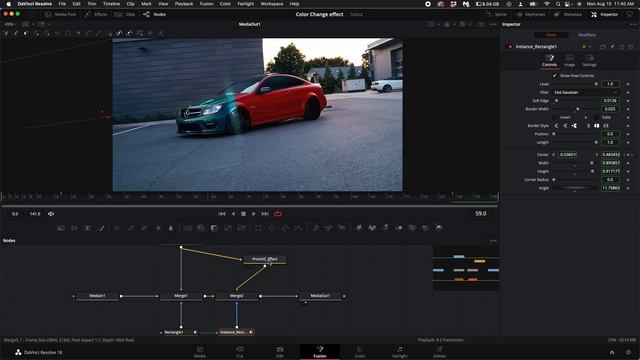Lock the Instance_Rectangle1 tool in Inspector
This screenshot has height=360, width=640.
(x=622, y=47)
